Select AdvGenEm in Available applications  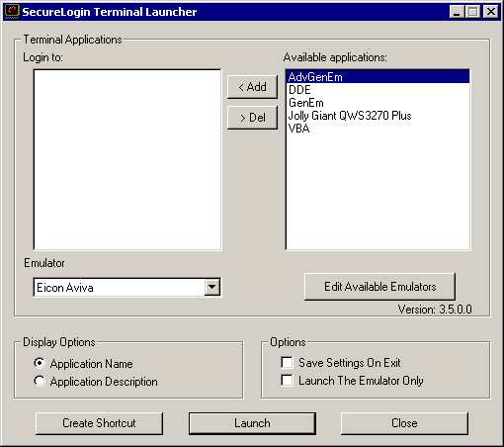pyautogui.click(x=378, y=77)
